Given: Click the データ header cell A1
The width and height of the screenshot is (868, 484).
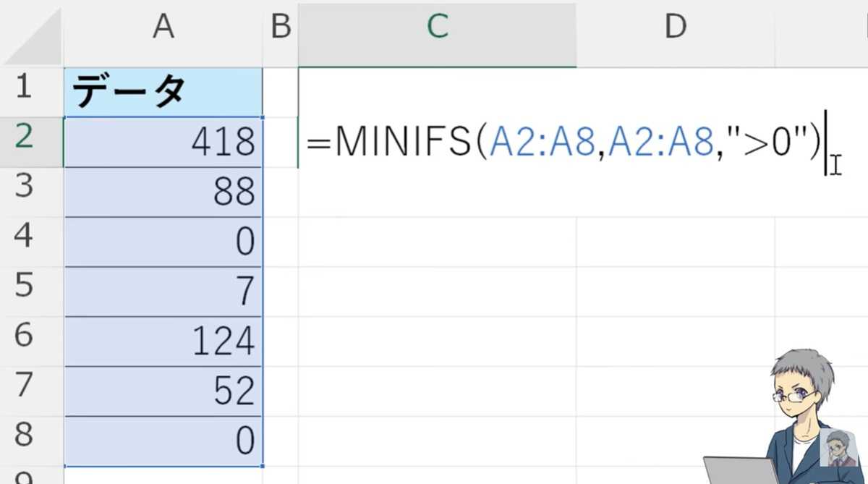Looking at the screenshot, I should pyautogui.click(x=163, y=90).
